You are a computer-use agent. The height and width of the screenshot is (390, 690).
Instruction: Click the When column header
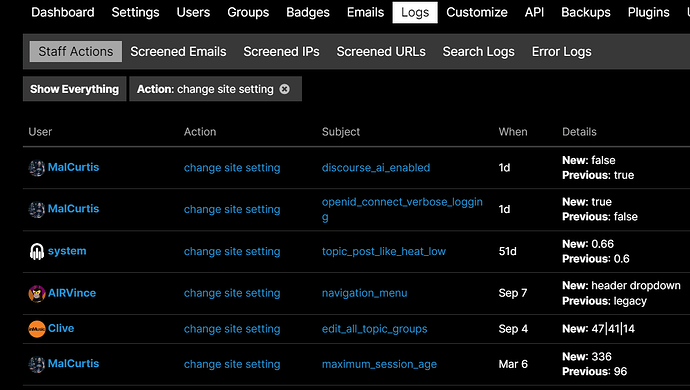click(513, 132)
